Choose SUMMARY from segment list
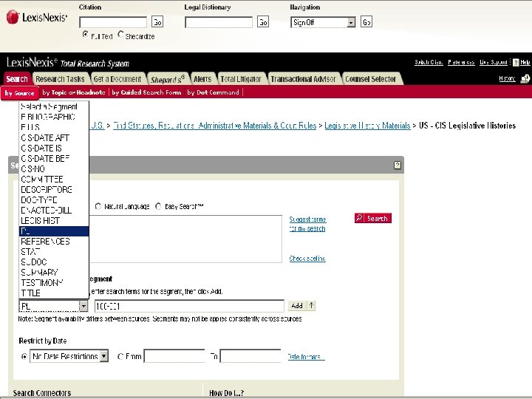Screen dimensions: 532x399 click(54, 273)
